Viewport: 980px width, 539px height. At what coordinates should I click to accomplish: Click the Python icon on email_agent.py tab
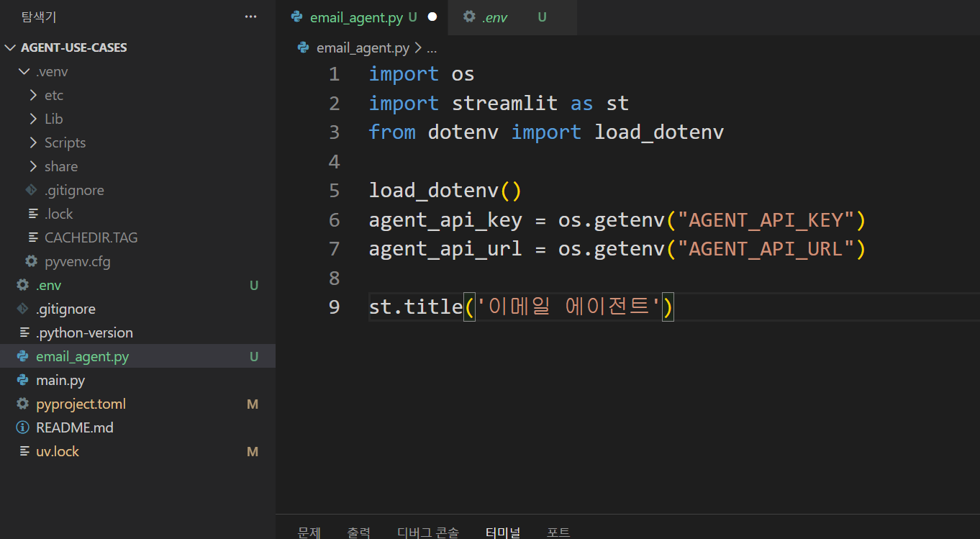click(296, 17)
